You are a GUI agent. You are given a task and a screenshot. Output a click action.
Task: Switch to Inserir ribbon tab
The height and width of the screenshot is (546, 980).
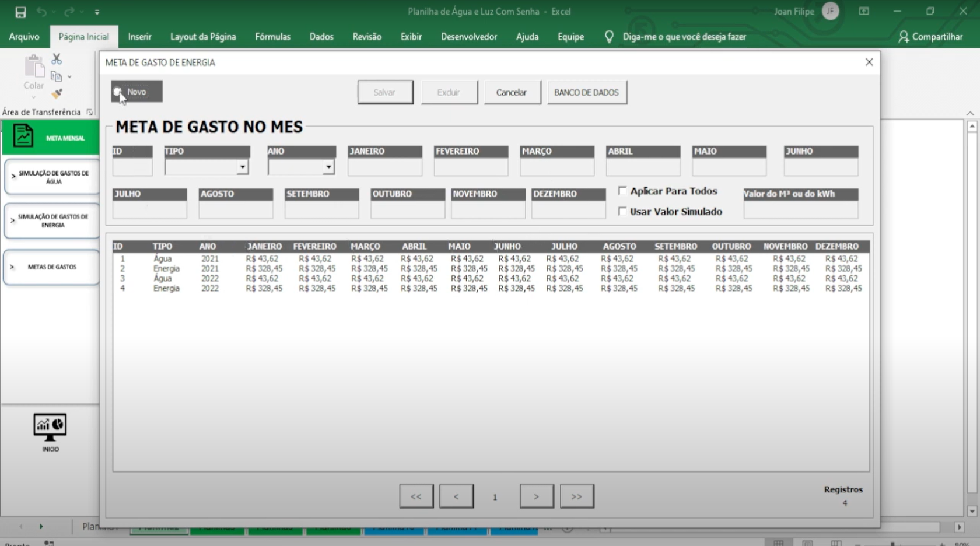click(x=139, y=37)
